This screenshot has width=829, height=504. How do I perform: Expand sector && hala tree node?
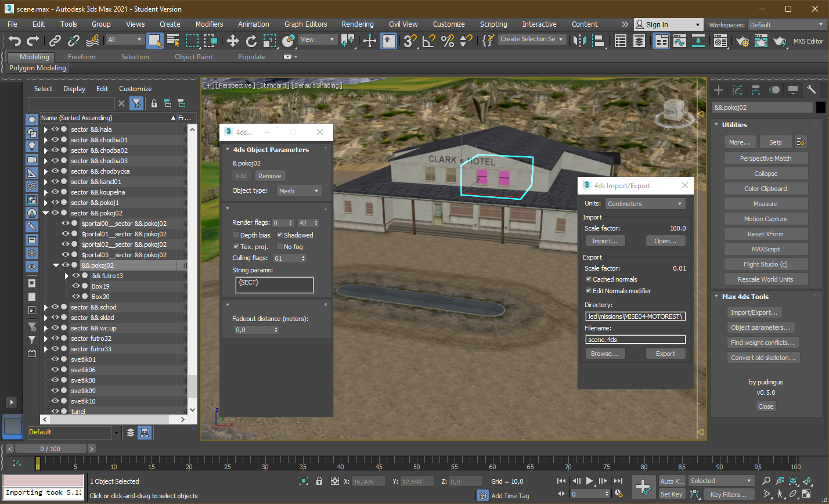coord(46,129)
